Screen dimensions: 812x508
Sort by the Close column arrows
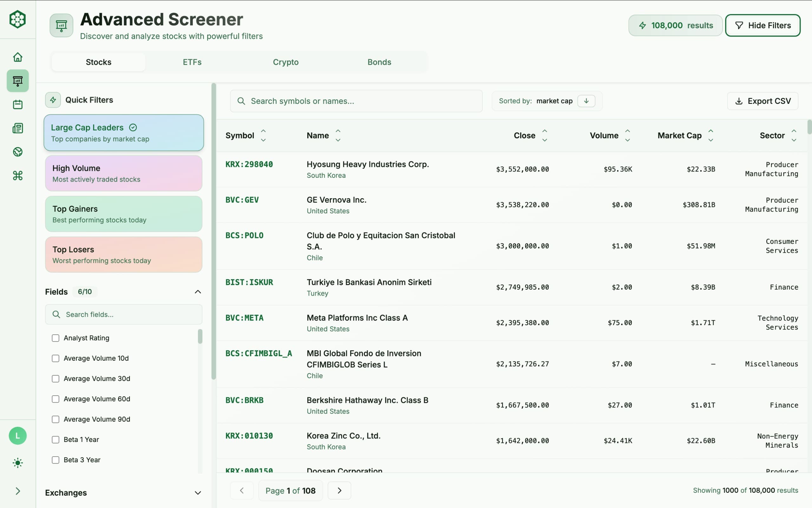545,135
